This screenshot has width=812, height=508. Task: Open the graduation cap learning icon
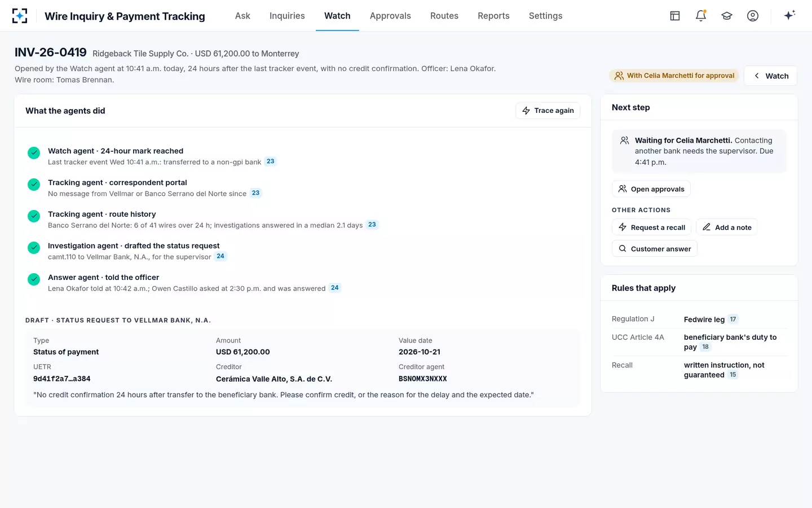tap(727, 16)
